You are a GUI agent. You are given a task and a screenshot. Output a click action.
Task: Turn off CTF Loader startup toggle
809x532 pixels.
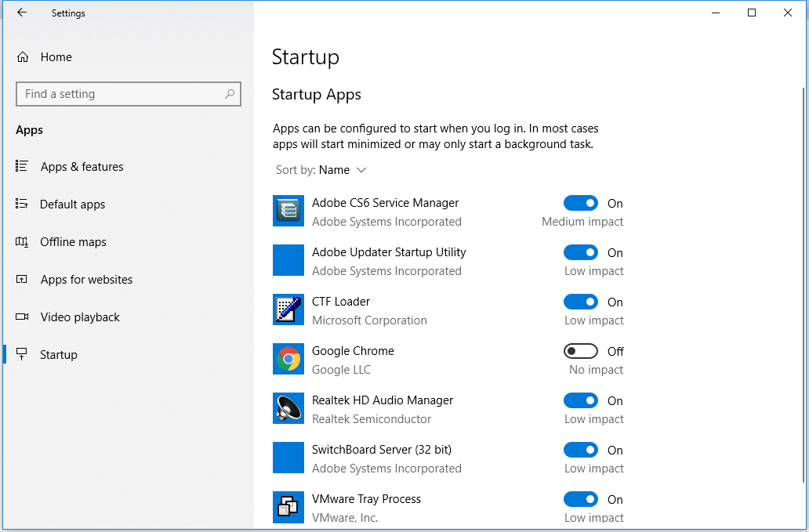point(580,302)
